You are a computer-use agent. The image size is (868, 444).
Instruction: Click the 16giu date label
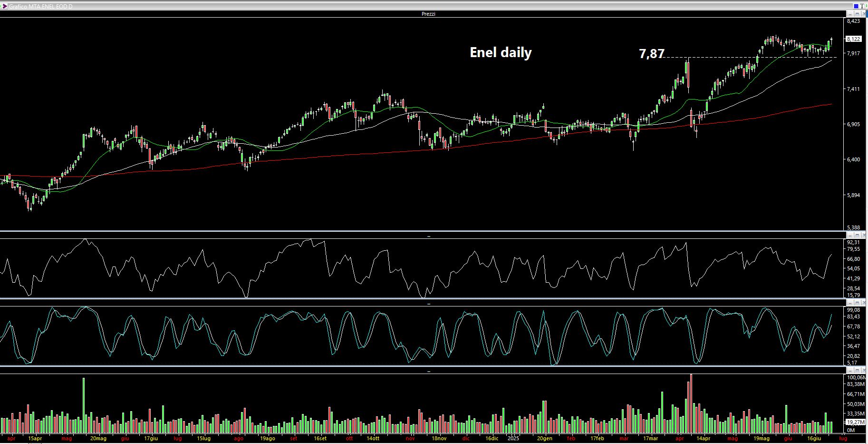[x=814, y=439]
